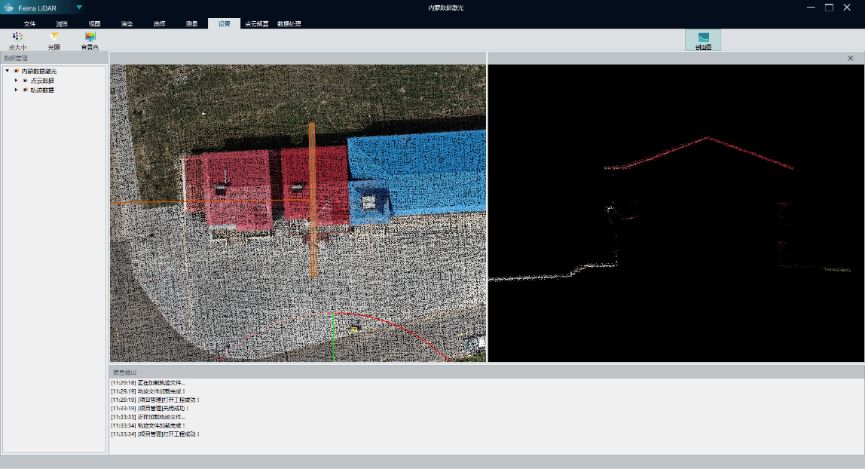Switch to the 数据处理 tab
Image resolution: width=865 pixels, height=469 pixels.
pos(289,23)
